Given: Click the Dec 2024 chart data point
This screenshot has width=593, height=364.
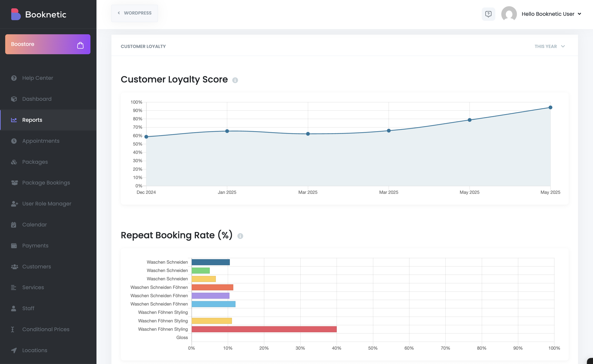Looking at the screenshot, I should (x=146, y=137).
